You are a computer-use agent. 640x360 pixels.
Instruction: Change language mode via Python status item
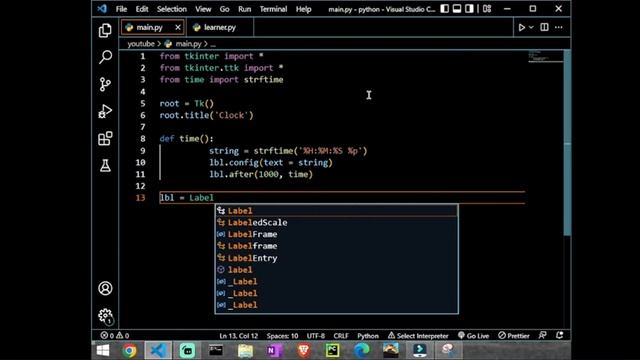368,336
